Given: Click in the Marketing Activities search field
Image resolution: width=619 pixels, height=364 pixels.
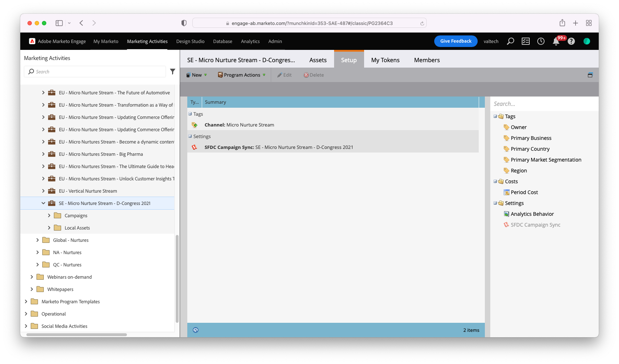Looking at the screenshot, I should [x=95, y=72].
